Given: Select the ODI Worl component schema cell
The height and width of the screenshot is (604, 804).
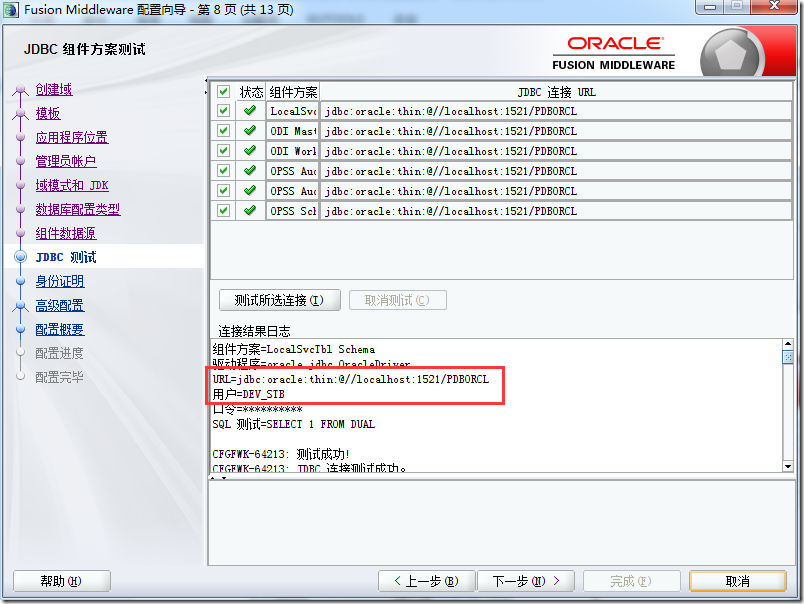Looking at the screenshot, I should point(293,151).
